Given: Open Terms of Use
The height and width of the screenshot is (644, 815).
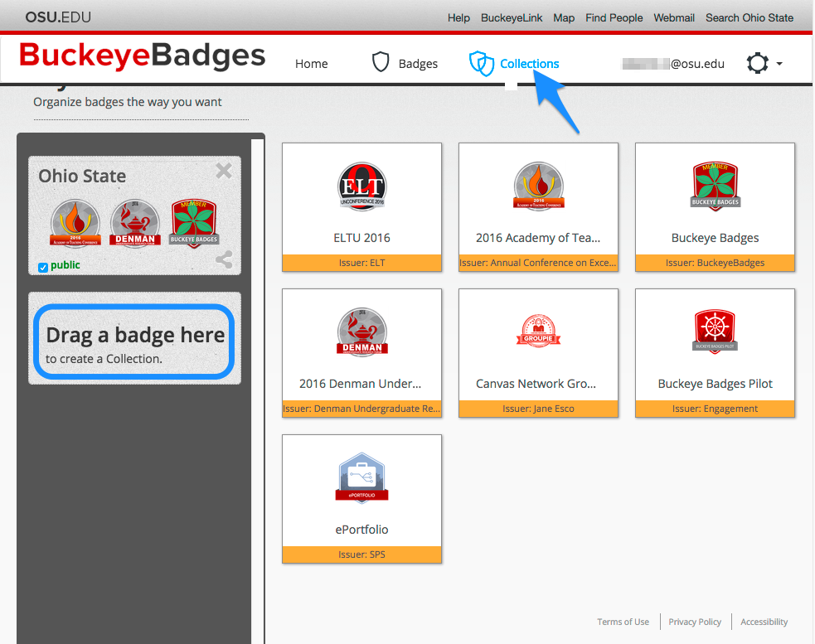Looking at the screenshot, I should coord(623,622).
